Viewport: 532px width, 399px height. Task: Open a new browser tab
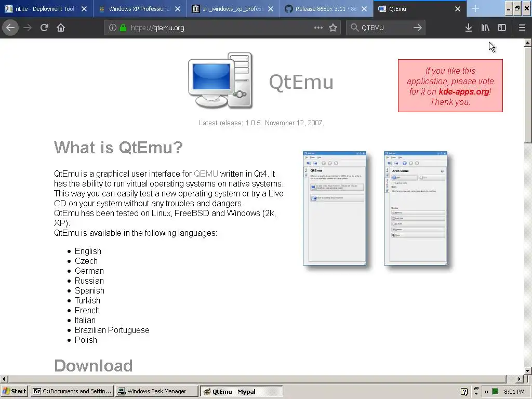tap(475, 9)
